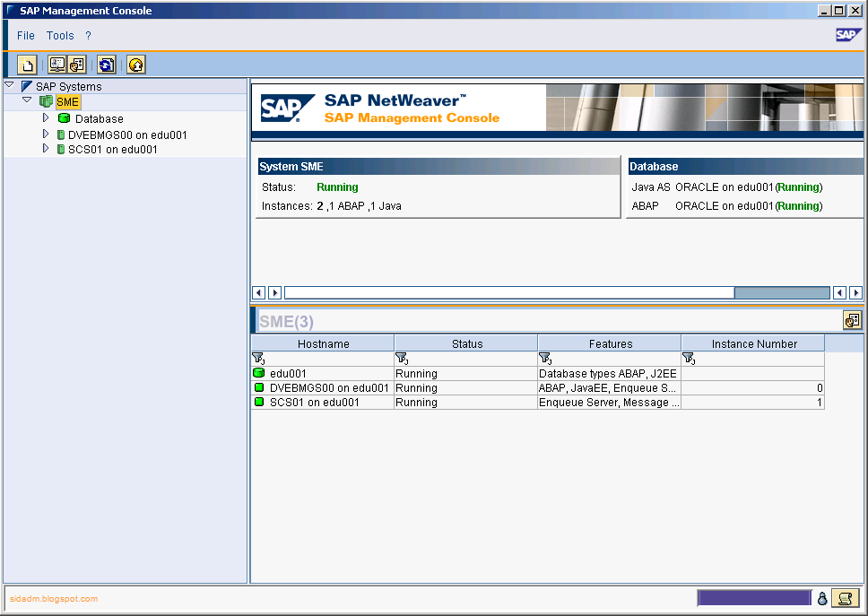Image resolution: width=868 pixels, height=616 pixels.
Task: Click Running status of ABAP database
Action: pos(798,206)
